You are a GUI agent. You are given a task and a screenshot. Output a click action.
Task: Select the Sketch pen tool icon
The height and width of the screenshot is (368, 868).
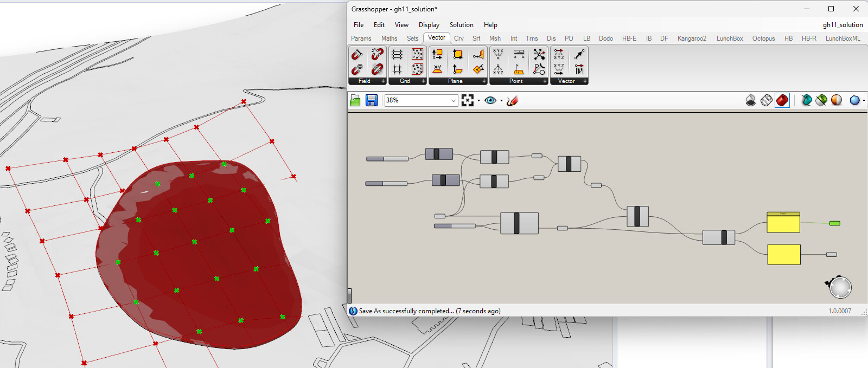tap(513, 100)
